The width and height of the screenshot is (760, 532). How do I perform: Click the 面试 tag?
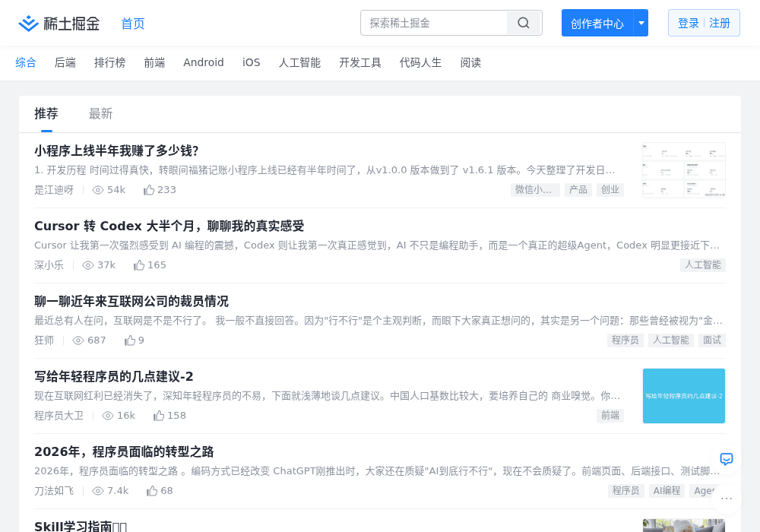click(712, 340)
